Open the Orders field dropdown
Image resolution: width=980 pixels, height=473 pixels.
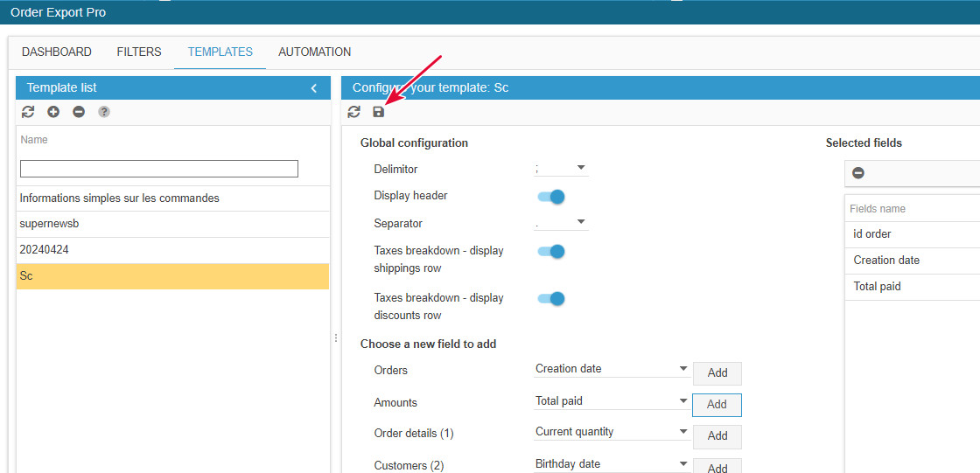click(612, 369)
